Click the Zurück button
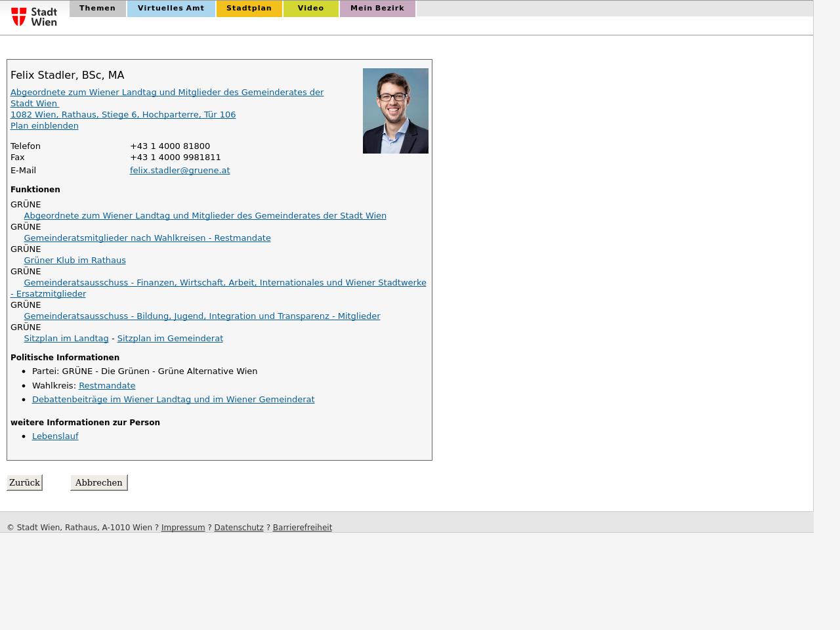840x630 pixels. (x=24, y=482)
